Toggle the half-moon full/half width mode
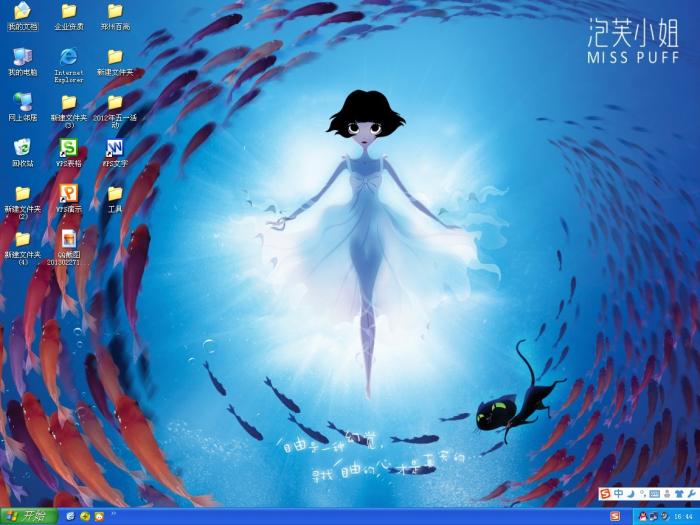The image size is (700, 525). point(631,493)
